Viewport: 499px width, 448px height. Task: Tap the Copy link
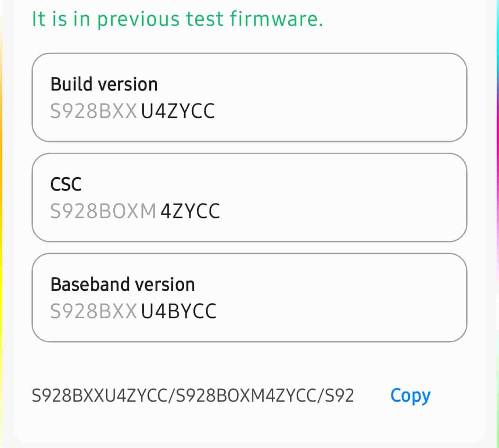(410, 395)
